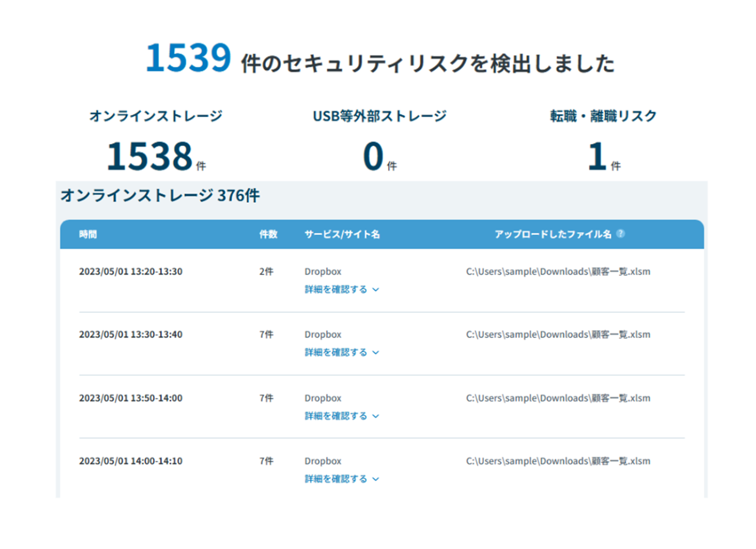Click the 2件 count in the first row
The image size is (756, 549).
[266, 271]
